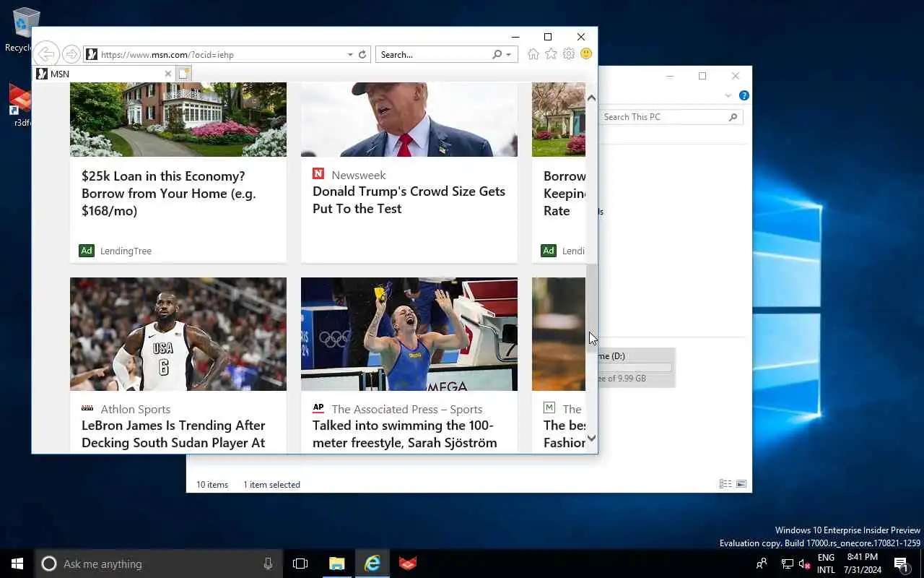Click the page scrollbar up arrow
The image size is (924, 578).
[x=591, y=98]
